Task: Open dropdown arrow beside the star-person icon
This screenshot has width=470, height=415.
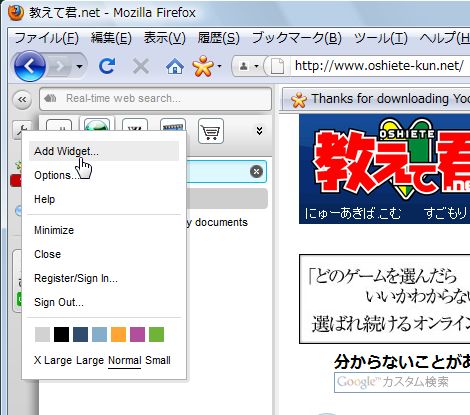Action: 219,66
